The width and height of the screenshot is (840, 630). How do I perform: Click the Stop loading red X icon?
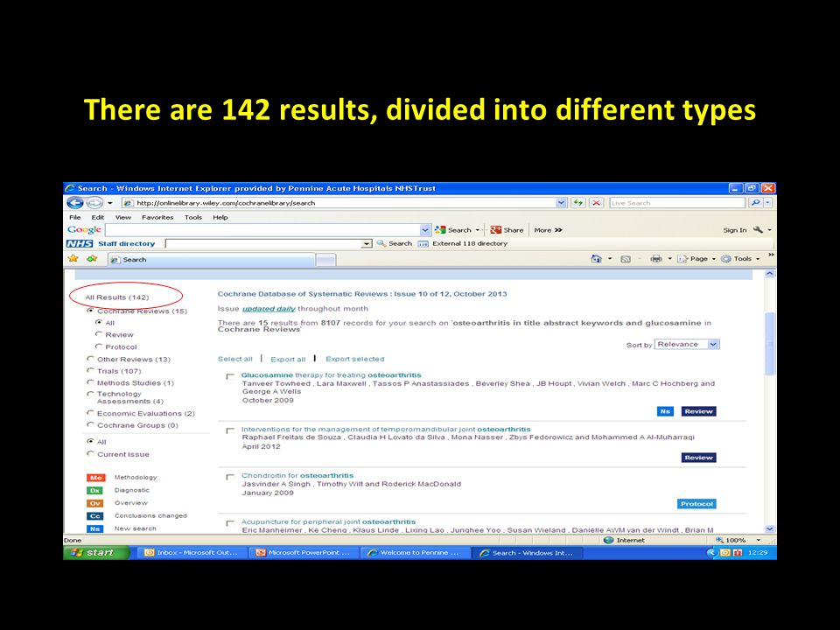pos(596,203)
